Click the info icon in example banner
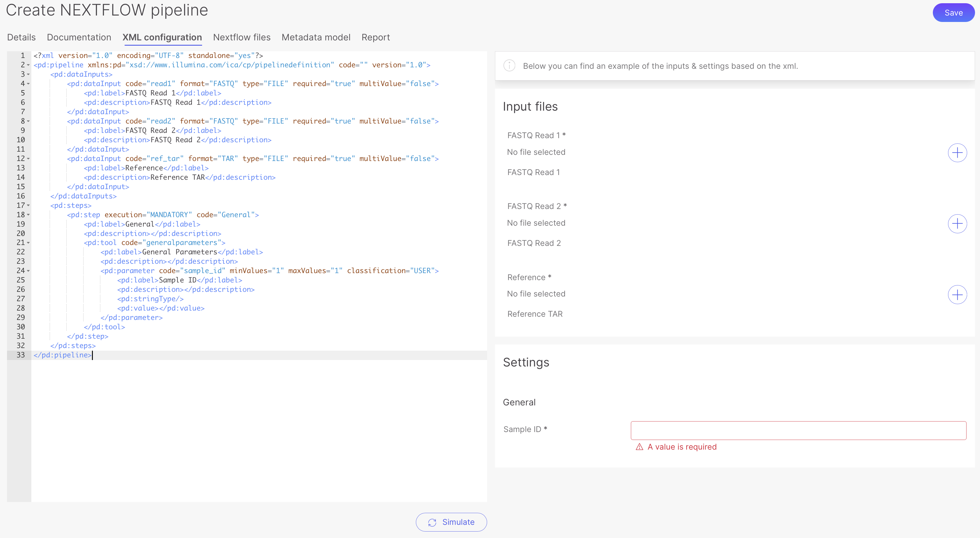 (509, 66)
